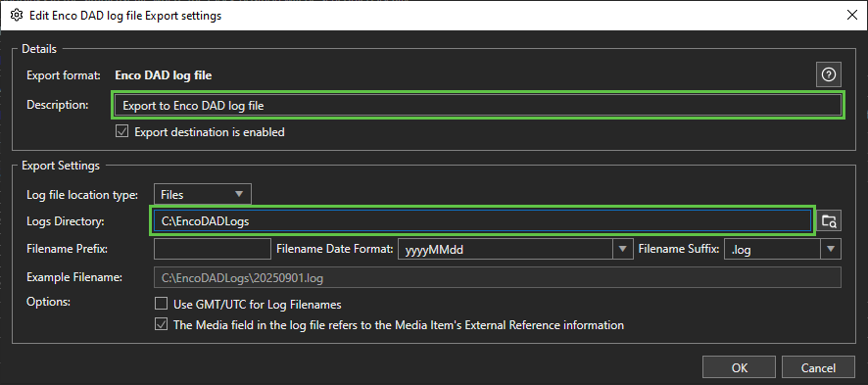
Task: Click the 'Options:' label
Action: pos(49,303)
